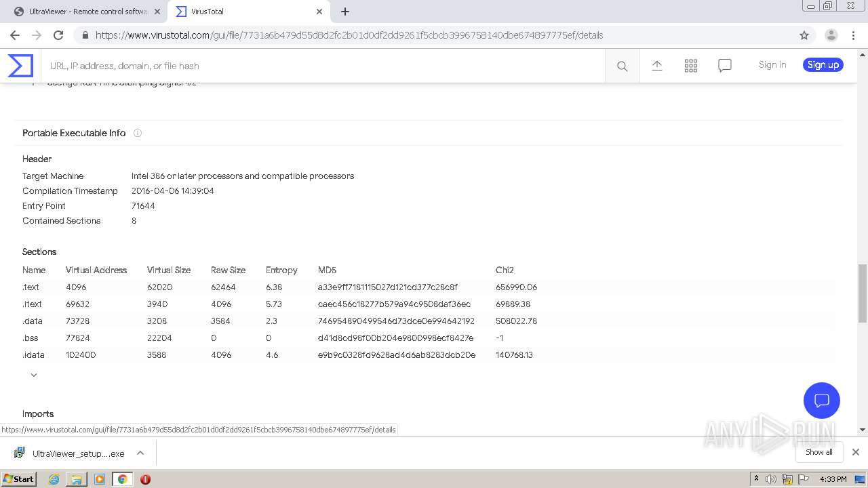The width and height of the screenshot is (868, 488).
Task: Click the .itext section name
Action: click(x=32, y=304)
